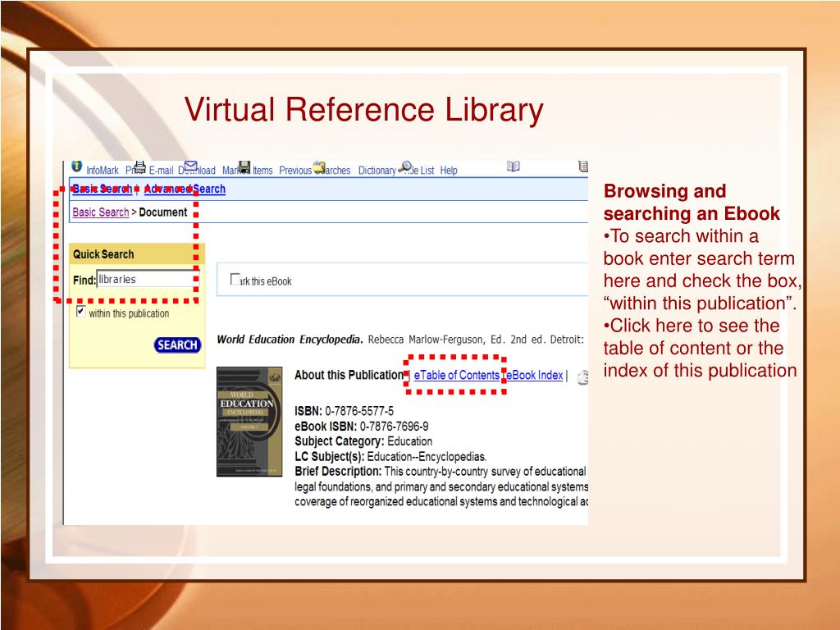The image size is (840, 630).
Task: Open the eTable of Contents link
Action: (x=456, y=375)
